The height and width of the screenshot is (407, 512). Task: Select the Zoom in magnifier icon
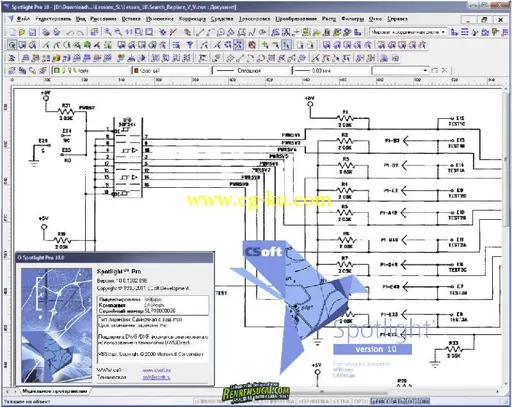coord(108,32)
